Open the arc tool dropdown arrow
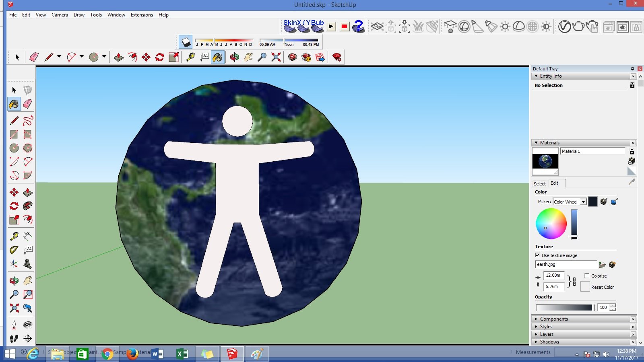This screenshot has width=644, height=362. (82, 57)
